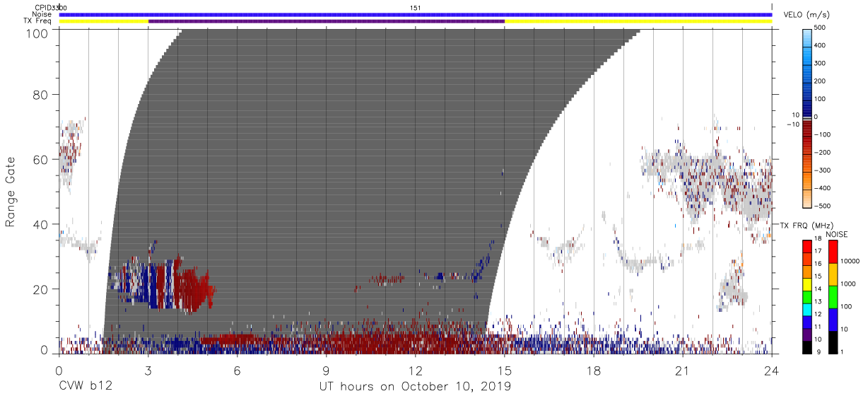
Task: Click the 'TX Freq' row label at top left
Action: (x=39, y=21)
